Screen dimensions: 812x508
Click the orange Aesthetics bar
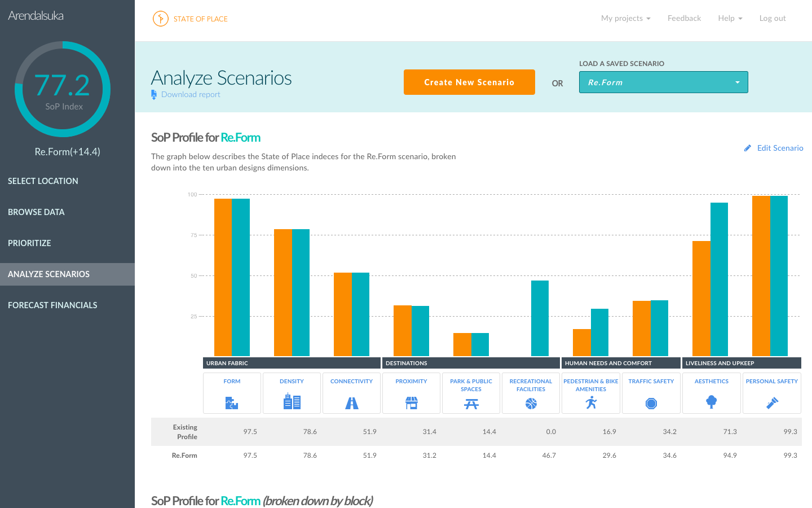click(701, 299)
